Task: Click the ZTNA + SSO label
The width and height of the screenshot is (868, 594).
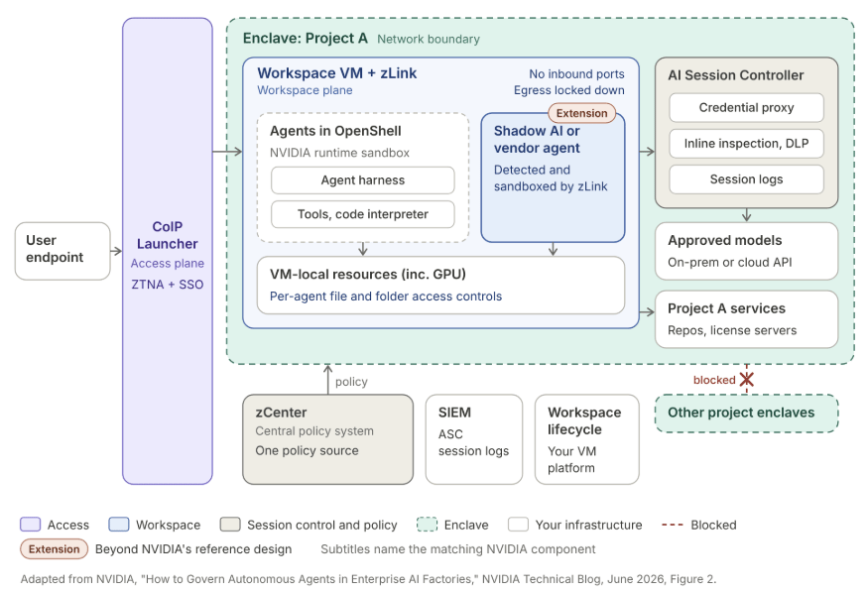Action: click(168, 285)
